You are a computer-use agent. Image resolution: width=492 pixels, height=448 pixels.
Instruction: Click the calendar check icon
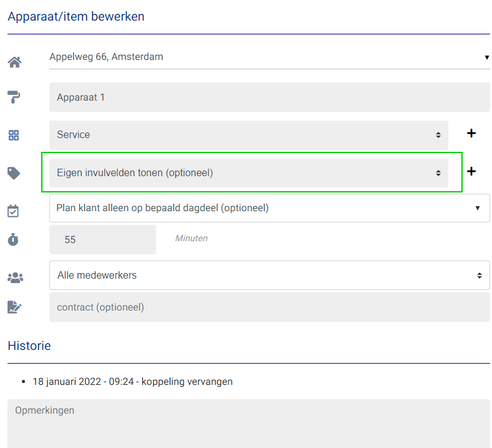click(x=14, y=211)
